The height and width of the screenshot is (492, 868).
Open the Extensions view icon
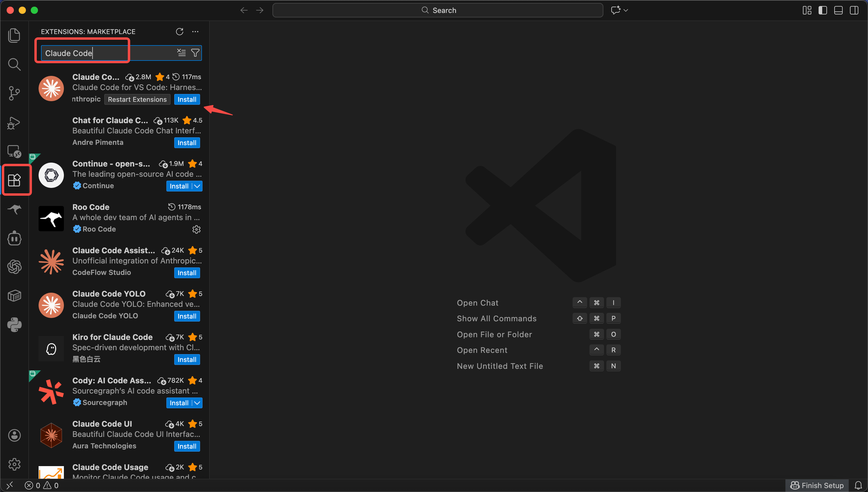[x=14, y=180]
